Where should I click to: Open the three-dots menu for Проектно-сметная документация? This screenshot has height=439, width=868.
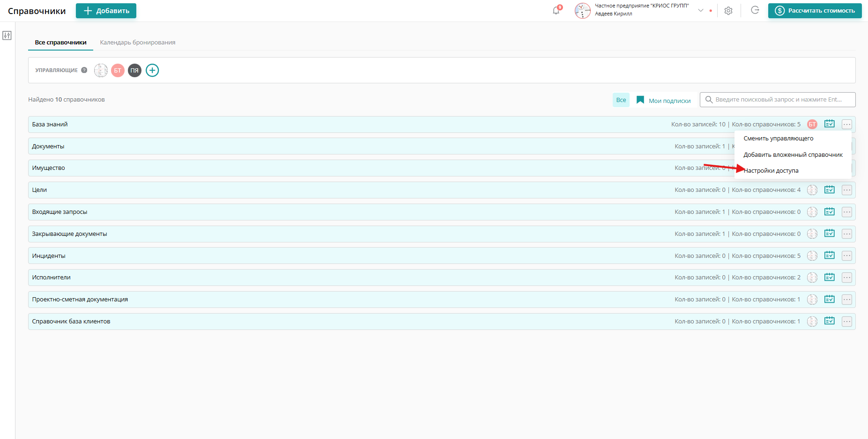pos(847,300)
